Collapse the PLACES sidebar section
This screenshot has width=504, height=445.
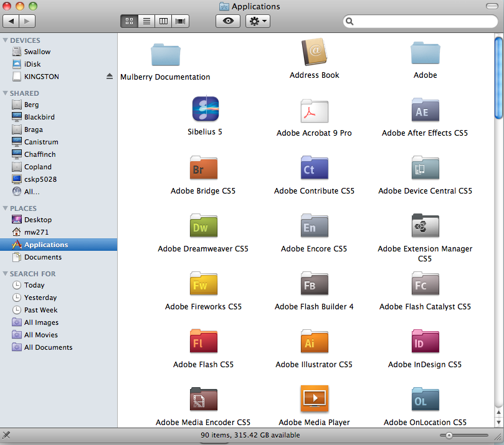tap(5, 208)
